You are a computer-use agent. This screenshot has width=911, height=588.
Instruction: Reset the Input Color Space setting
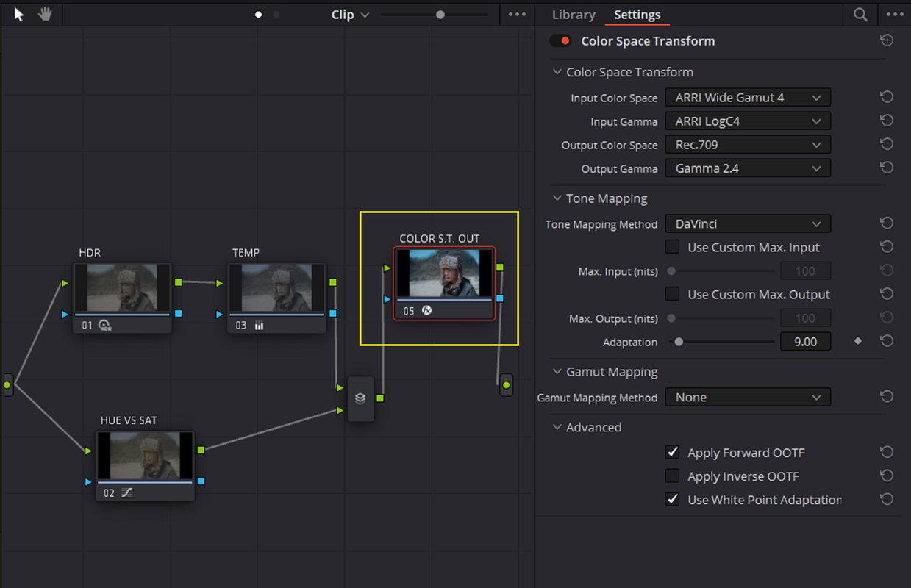tap(887, 97)
